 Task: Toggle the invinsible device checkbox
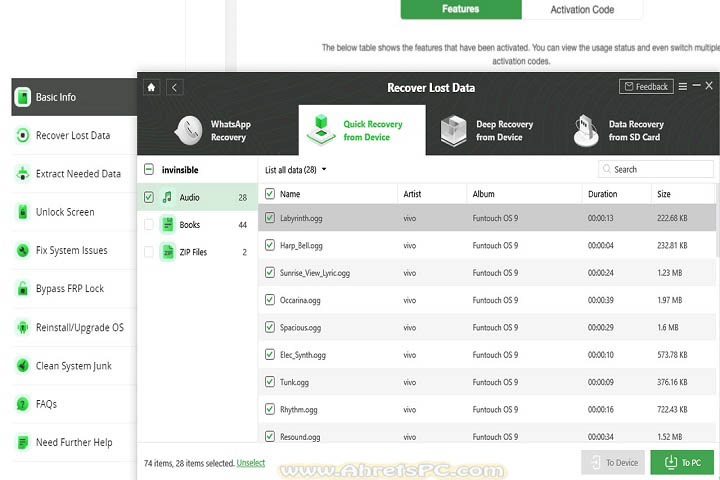point(149,169)
